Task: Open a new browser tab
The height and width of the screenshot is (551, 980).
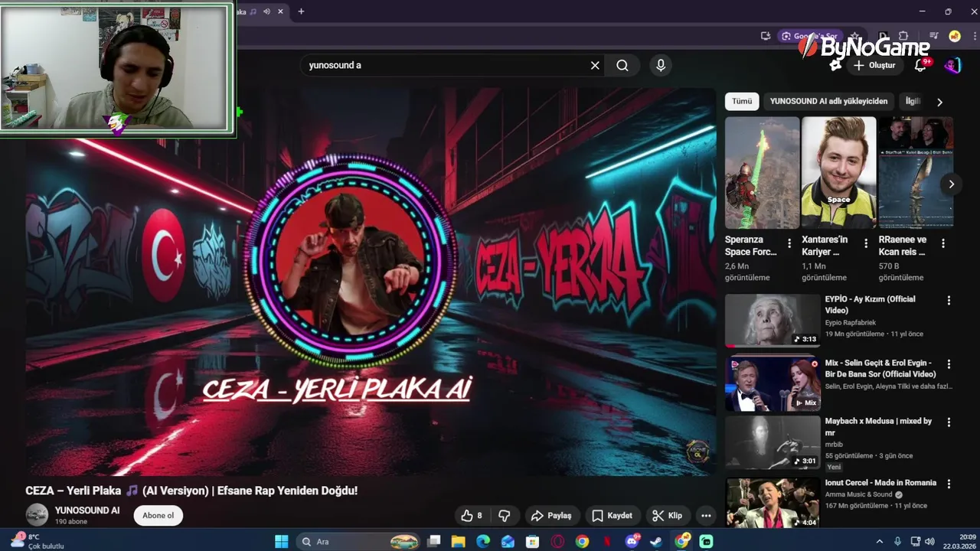Action: pyautogui.click(x=301, y=11)
